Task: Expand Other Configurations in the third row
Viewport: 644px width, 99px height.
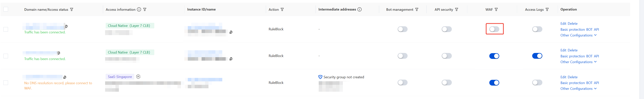Action: 578,89
